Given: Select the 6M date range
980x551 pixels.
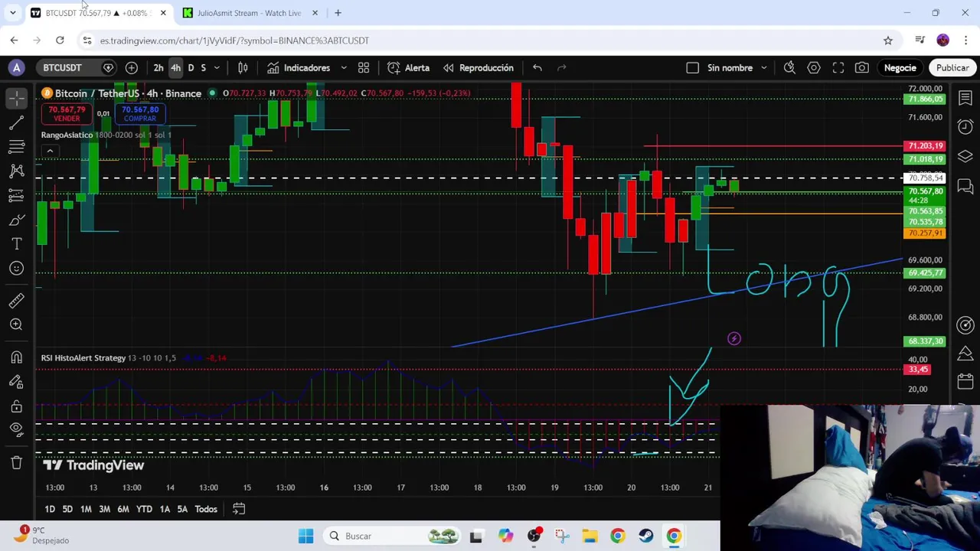Looking at the screenshot, I should point(123,509).
